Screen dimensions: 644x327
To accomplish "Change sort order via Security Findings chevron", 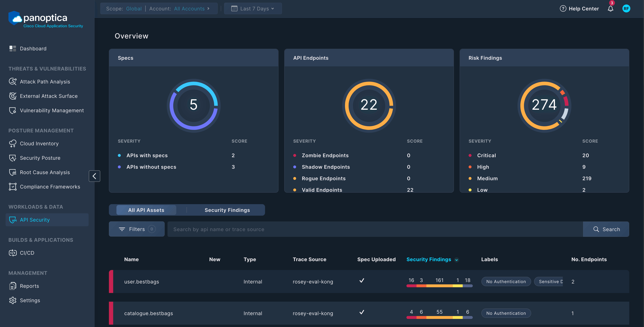I will pos(457,260).
